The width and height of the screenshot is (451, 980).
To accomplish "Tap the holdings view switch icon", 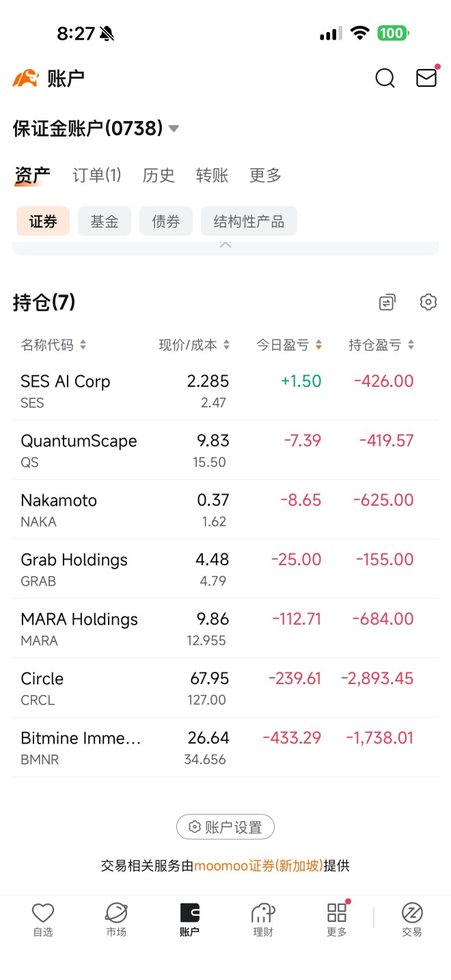I will 387,302.
